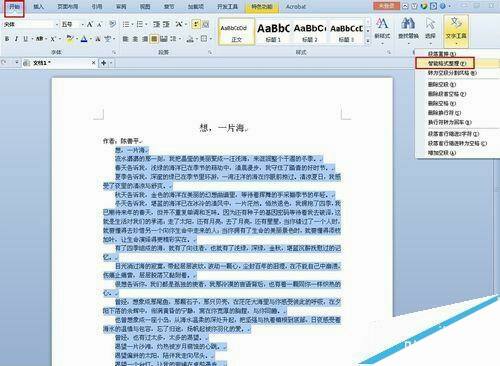Toggle Underline formatting button
This screenshot has width=500, height=366.
(x=25, y=39)
